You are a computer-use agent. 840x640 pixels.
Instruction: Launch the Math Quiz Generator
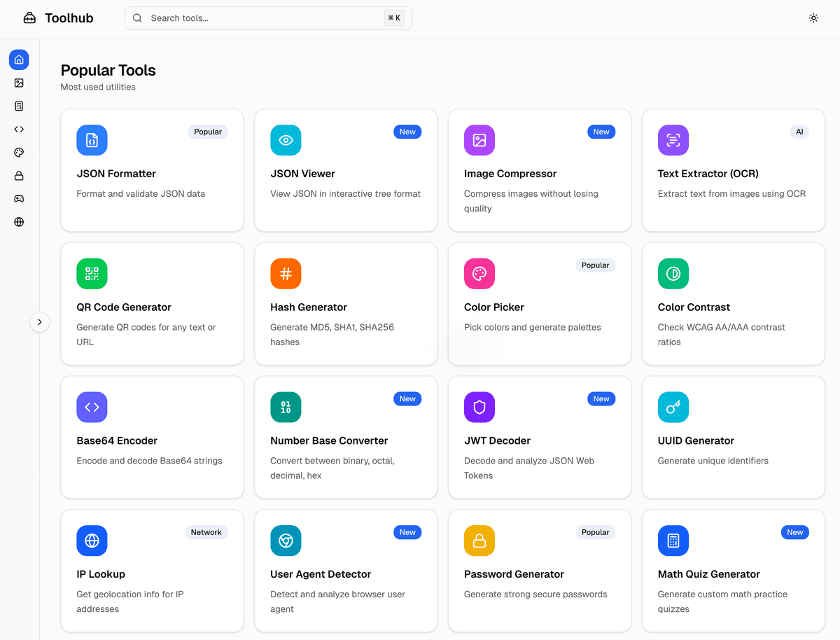coord(733,571)
